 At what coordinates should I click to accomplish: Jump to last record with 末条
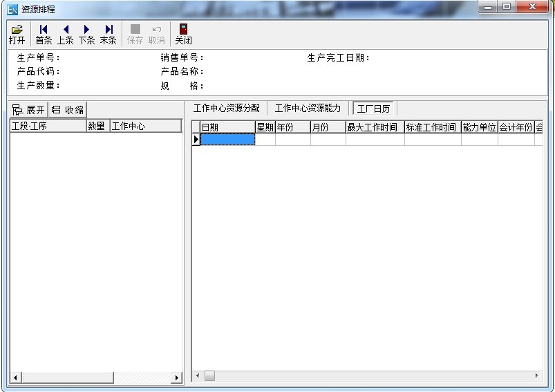click(x=109, y=35)
